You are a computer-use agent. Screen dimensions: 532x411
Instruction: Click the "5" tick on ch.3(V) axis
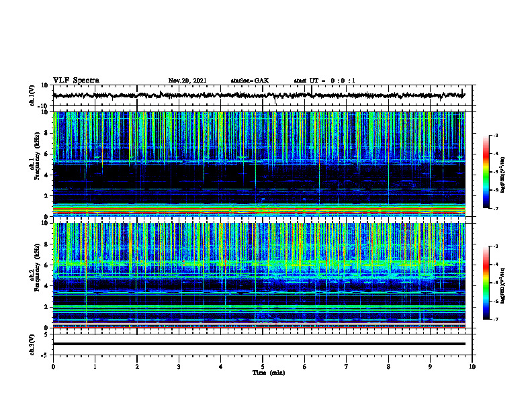pyautogui.click(x=47, y=334)
